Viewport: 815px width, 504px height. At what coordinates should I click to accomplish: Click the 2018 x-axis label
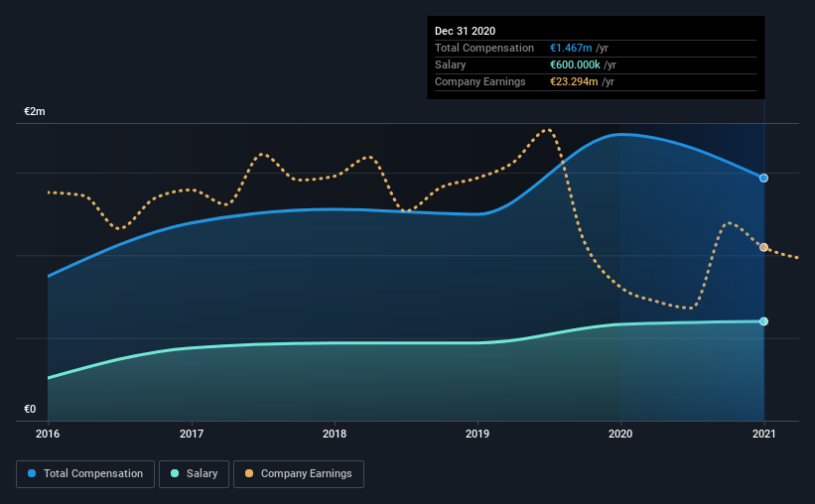pos(335,434)
